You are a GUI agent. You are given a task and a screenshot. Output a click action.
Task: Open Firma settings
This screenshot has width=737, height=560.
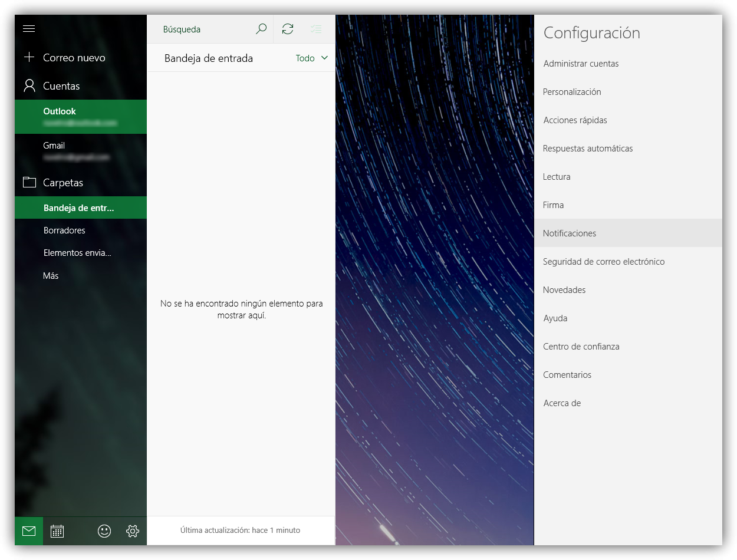coord(628,205)
